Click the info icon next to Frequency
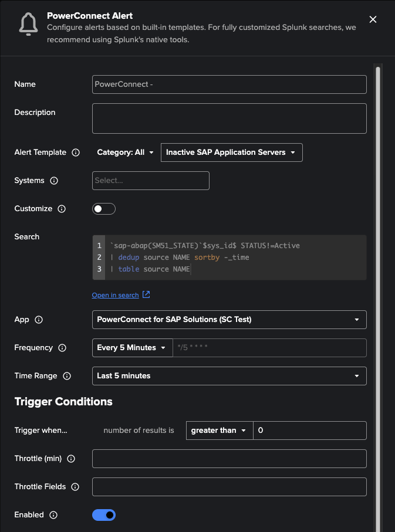 [x=62, y=348]
